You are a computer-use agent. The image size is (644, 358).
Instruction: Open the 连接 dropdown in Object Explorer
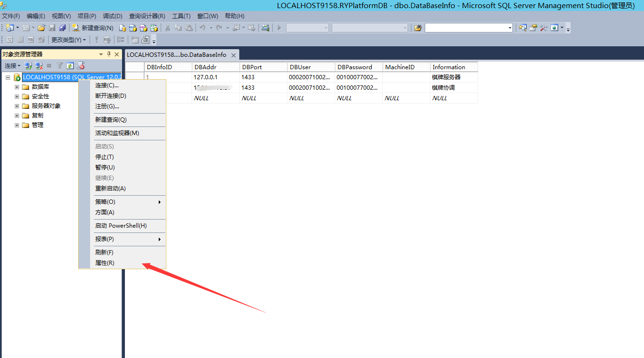(x=12, y=65)
